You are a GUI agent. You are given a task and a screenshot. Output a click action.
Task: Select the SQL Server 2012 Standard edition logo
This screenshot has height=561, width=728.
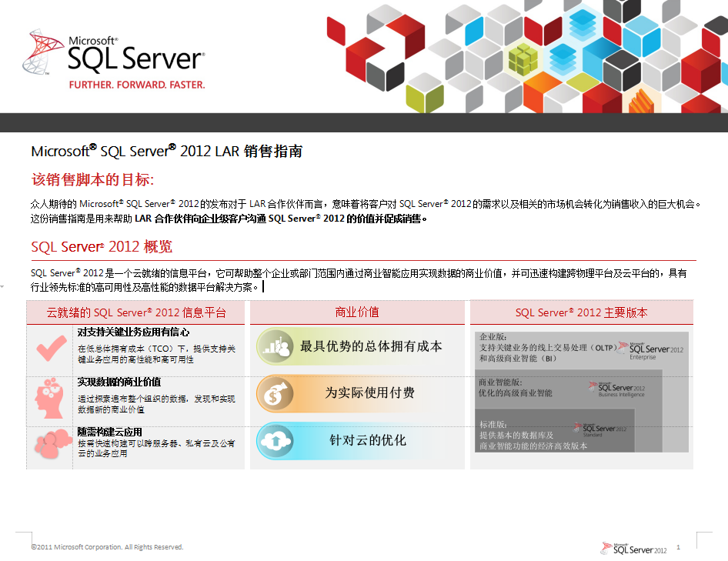[x=600, y=430]
